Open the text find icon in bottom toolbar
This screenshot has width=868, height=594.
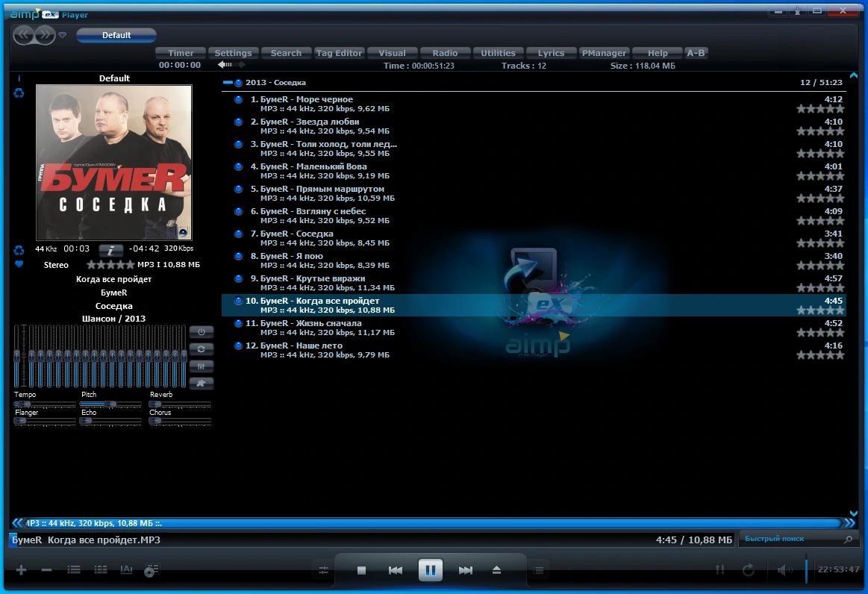pos(126,569)
